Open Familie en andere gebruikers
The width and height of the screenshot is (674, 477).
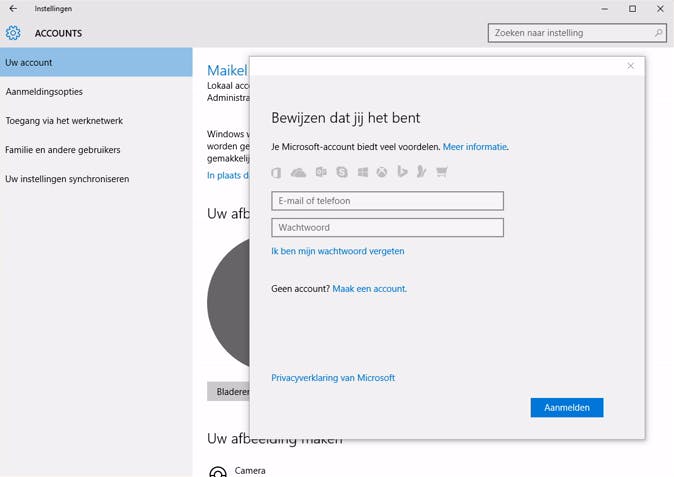click(96, 150)
